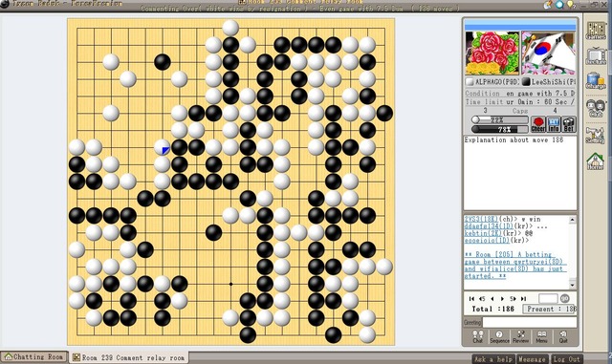Open Chat at bottom of game panel
The width and height of the screenshot is (612, 364).
tap(478, 336)
